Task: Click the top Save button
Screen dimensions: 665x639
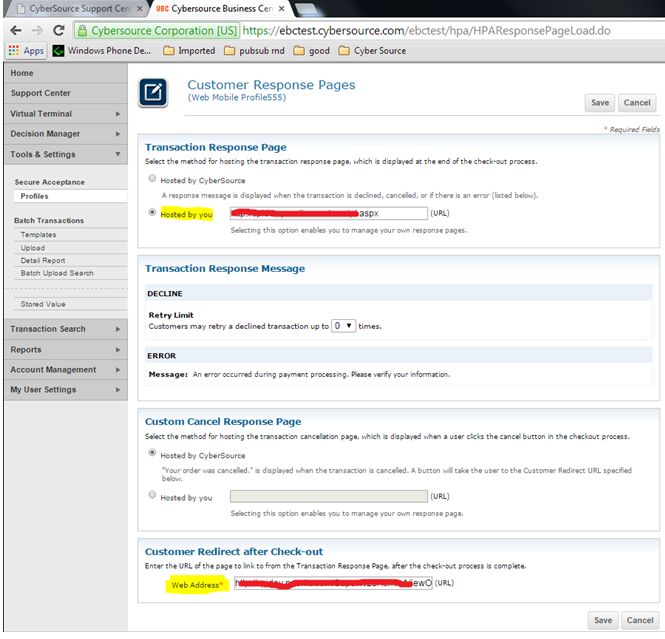Action: click(x=600, y=103)
